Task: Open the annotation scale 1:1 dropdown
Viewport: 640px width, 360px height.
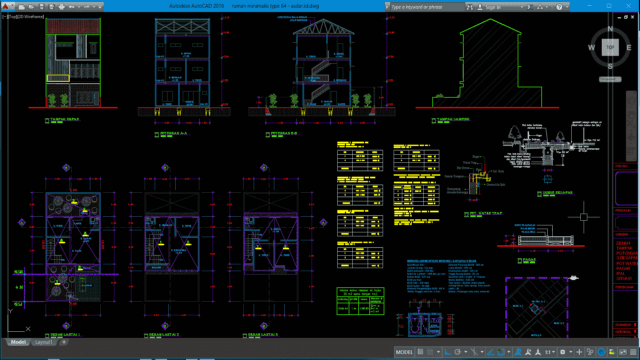Action: coord(550,352)
